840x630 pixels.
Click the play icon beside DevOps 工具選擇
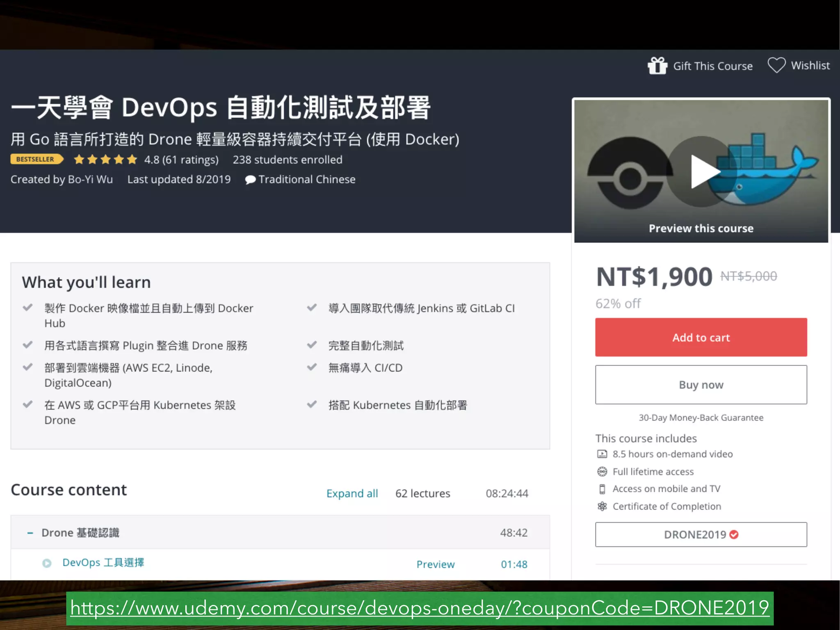(47, 563)
